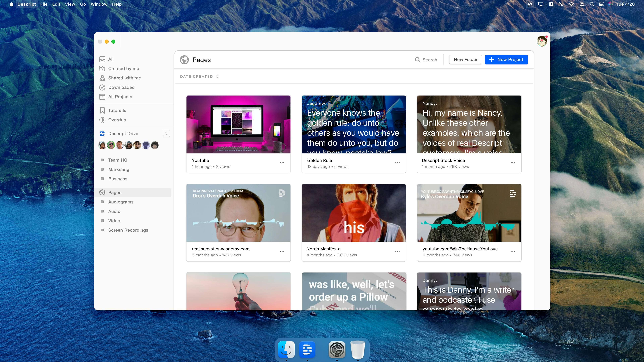
Task: Click the Search magnifier icon
Action: pyautogui.click(x=417, y=60)
